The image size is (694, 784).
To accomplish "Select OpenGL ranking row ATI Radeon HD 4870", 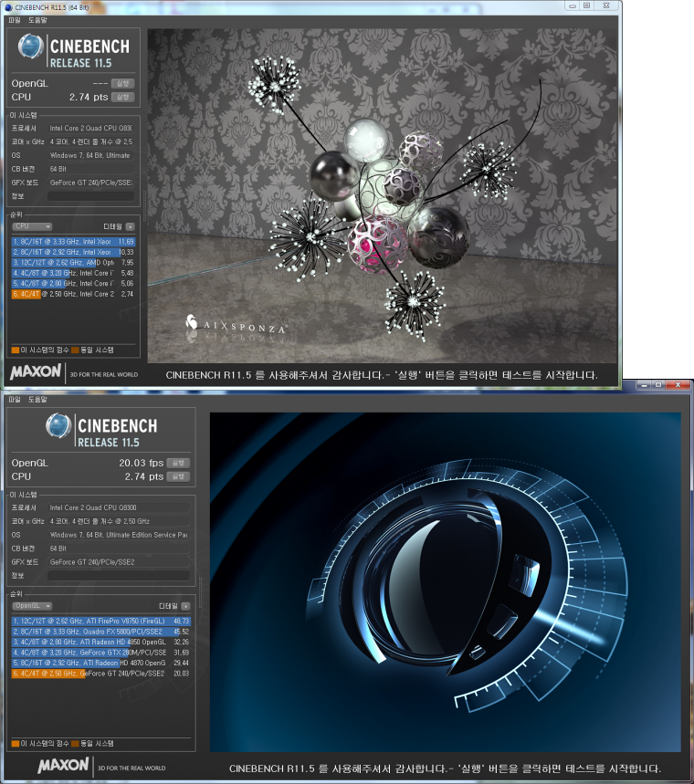I will 101,663.
